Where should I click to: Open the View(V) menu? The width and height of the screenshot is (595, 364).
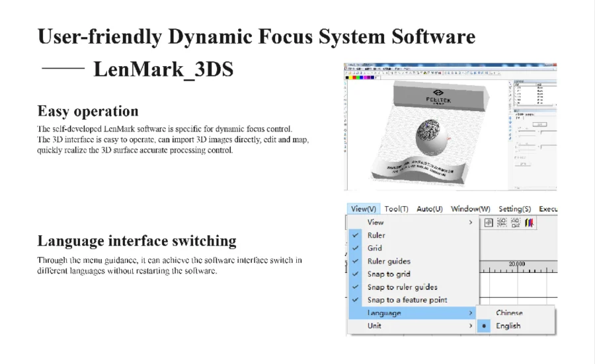[363, 209]
